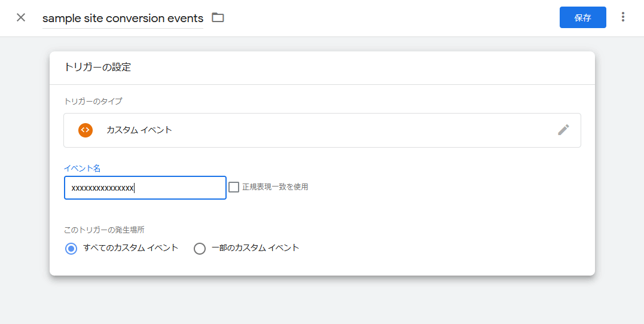Click the 正規表現一致を使用 label text

click(275, 187)
